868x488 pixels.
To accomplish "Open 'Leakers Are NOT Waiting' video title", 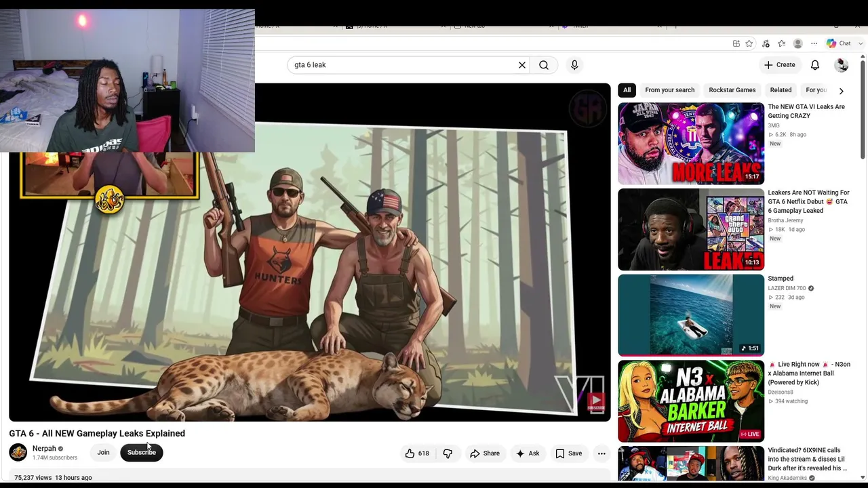I will [x=808, y=201].
